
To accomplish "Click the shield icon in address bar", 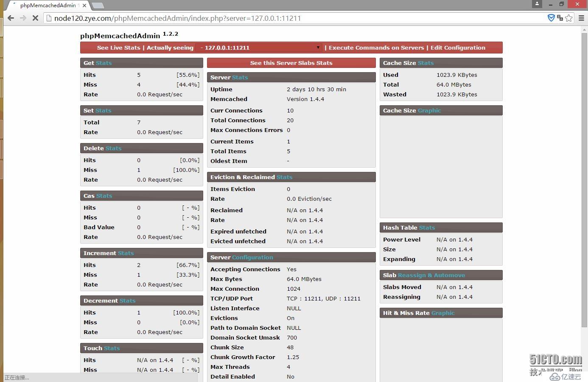I will coord(551,18).
